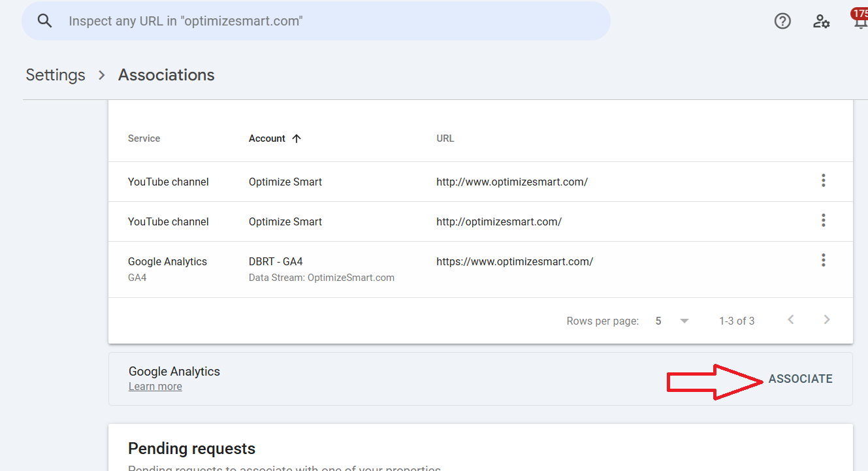Navigate to Settings breadcrumb
This screenshot has height=471, width=868.
point(56,75)
